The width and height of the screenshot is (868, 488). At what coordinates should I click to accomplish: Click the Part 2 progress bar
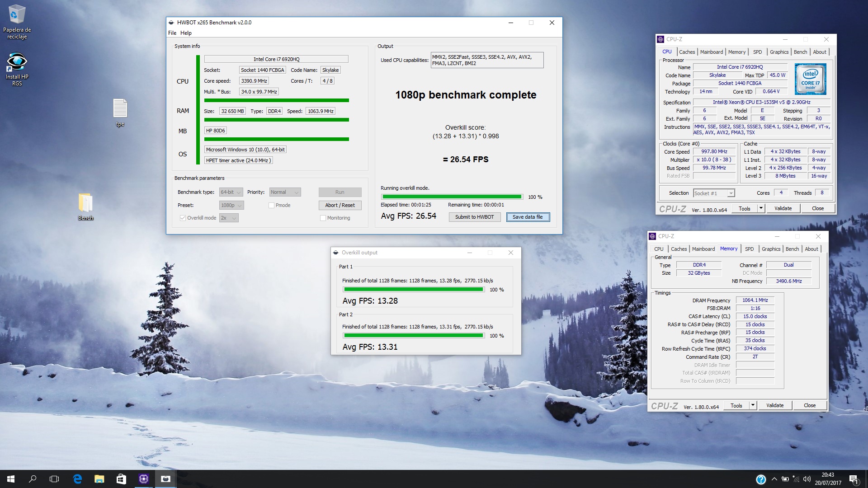click(x=414, y=336)
